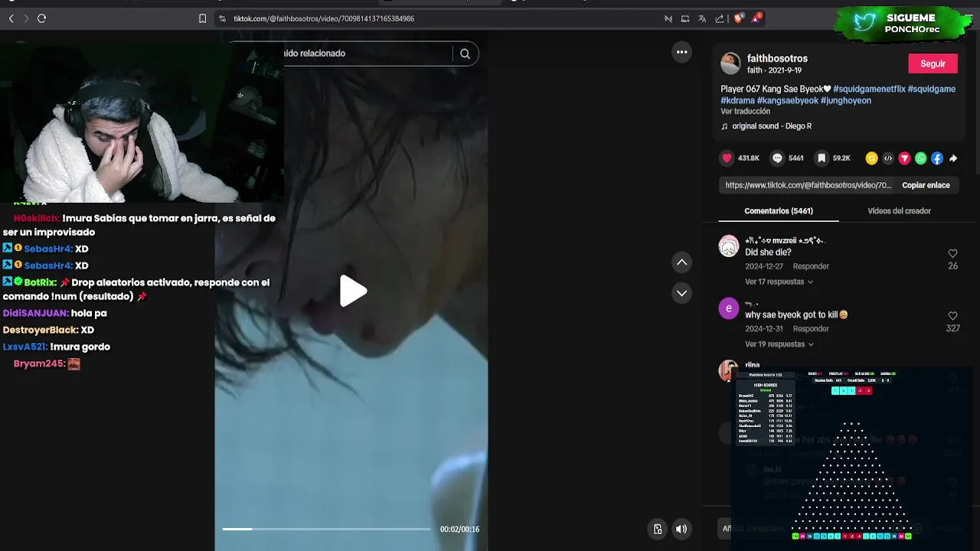Click the browser share page icon
Viewport: 980px width, 551px height.
pyautogui.click(x=719, y=18)
